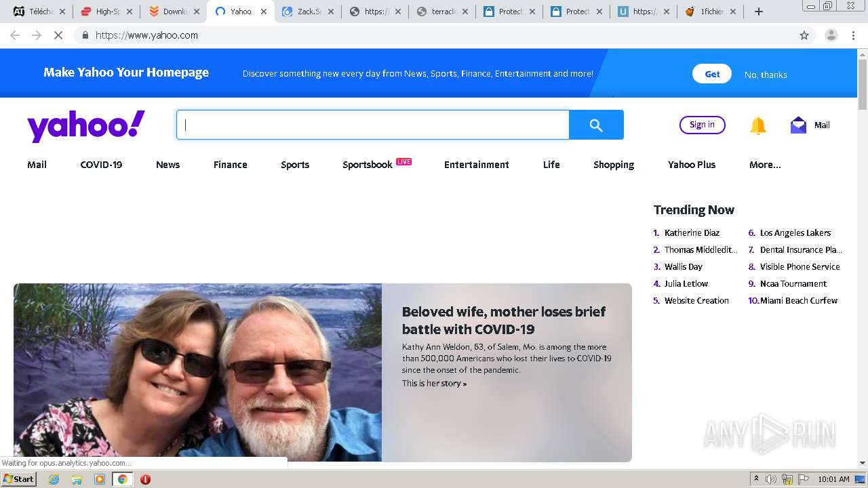
Task: Open the Windows Start menu
Action: click(19, 479)
